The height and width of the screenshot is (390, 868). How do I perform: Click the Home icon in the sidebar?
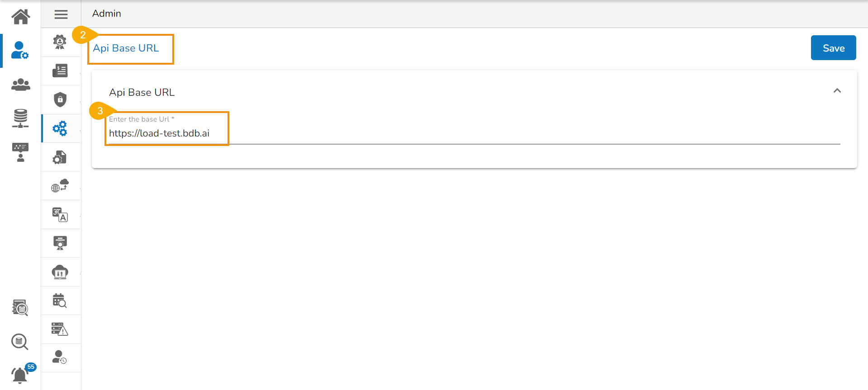[x=21, y=17]
